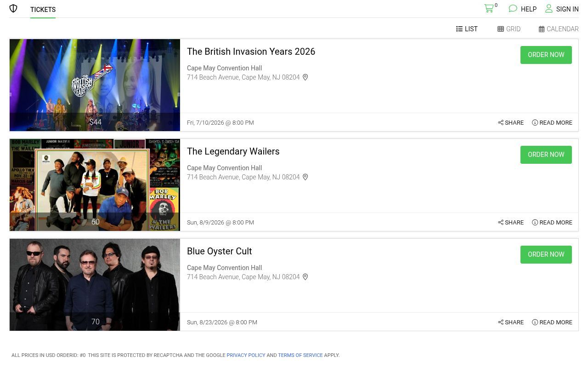This screenshot has height=368, width=588.
Task: Read more about British Invasion Years
Action: pos(552,123)
